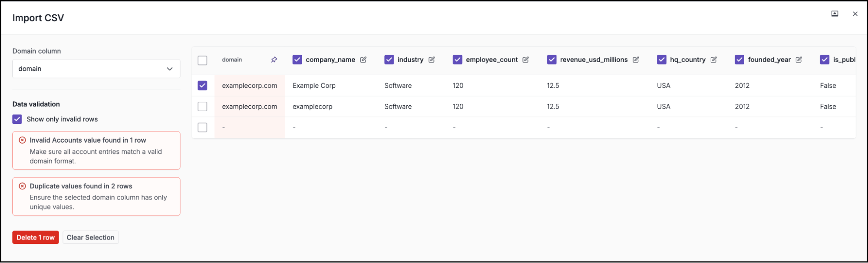This screenshot has width=868, height=263.
Task: Open the Domain column dropdown
Action: pos(96,68)
